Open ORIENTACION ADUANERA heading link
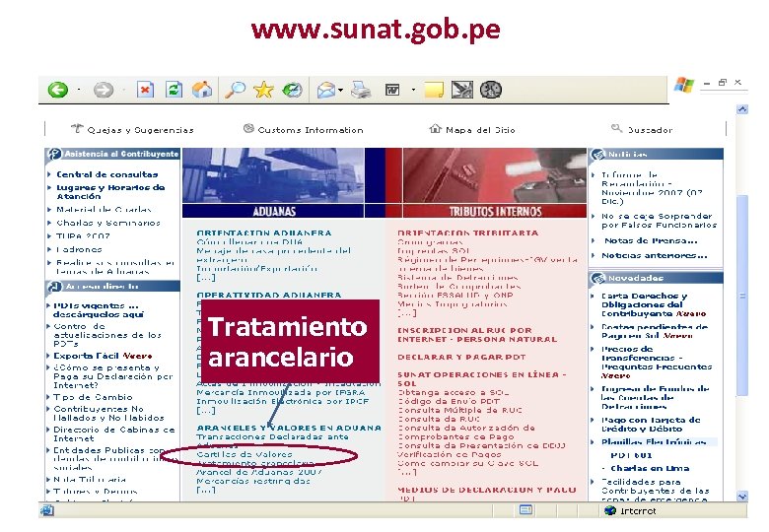The height and width of the screenshot is (532, 769). [264, 233]
